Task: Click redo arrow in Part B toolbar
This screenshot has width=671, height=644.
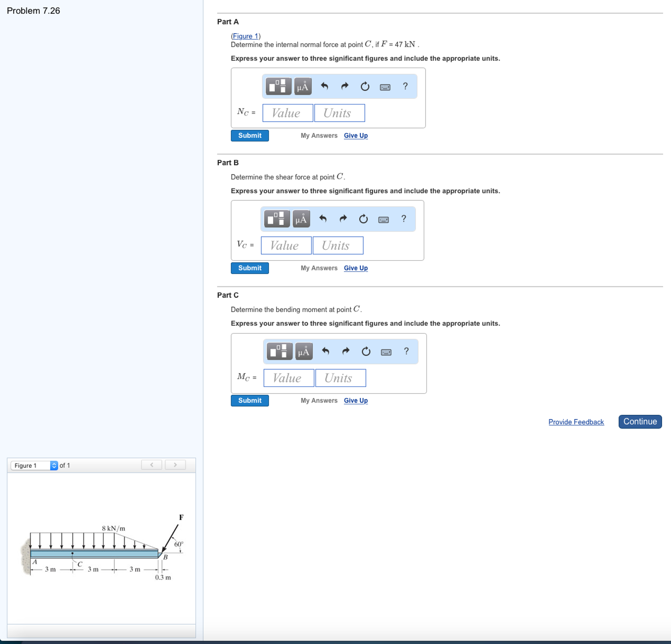Action: (x=343, y=219)
